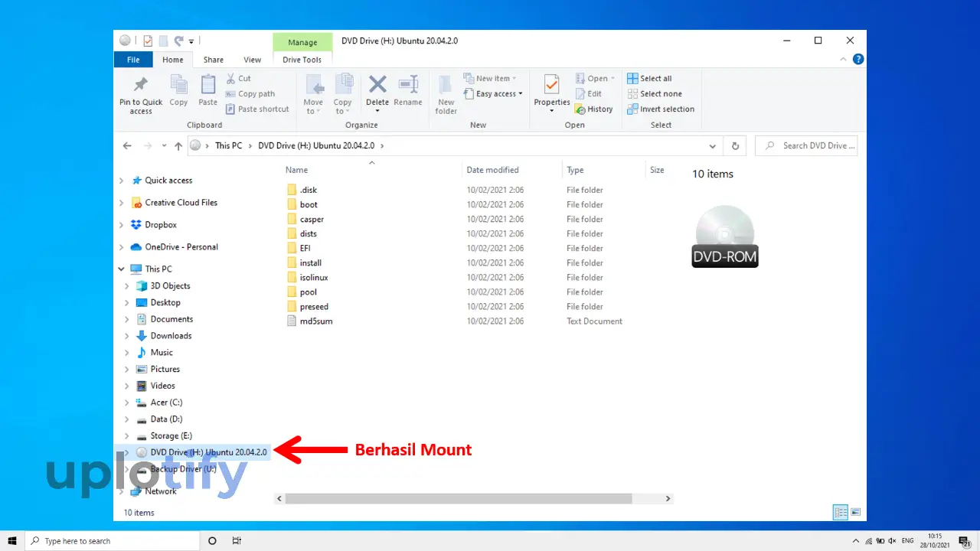Open the New item dropdown
The height and width of the screenshot is (551, 980).
tap(490, 78)
